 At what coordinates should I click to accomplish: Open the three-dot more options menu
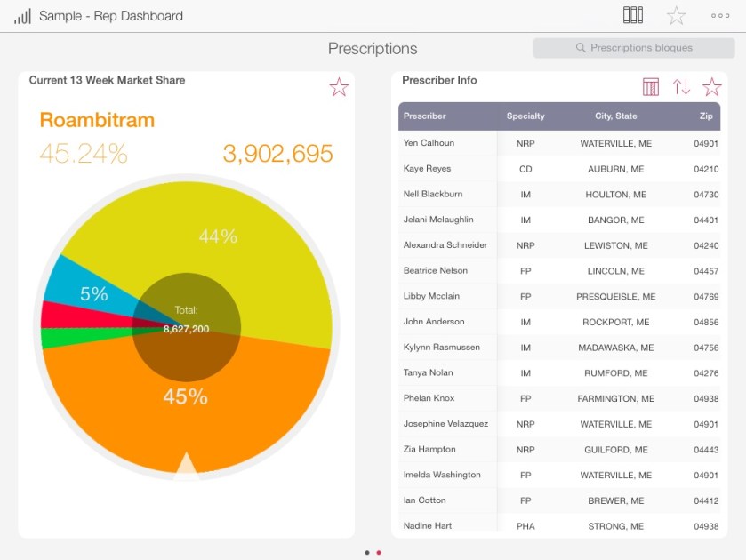[720, 16]
